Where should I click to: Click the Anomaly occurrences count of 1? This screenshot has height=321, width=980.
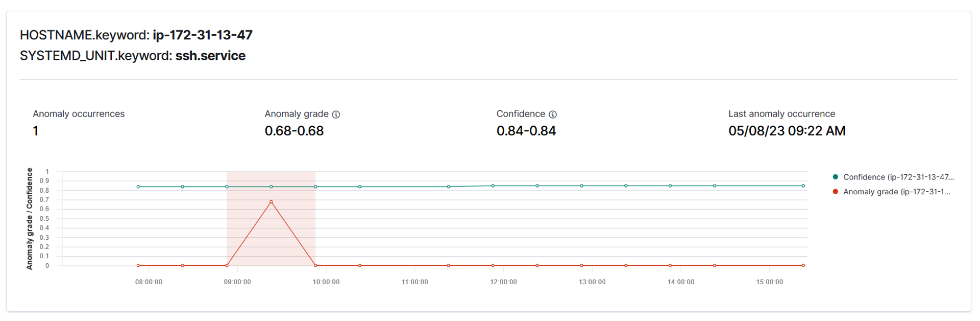tap(36, 131)
